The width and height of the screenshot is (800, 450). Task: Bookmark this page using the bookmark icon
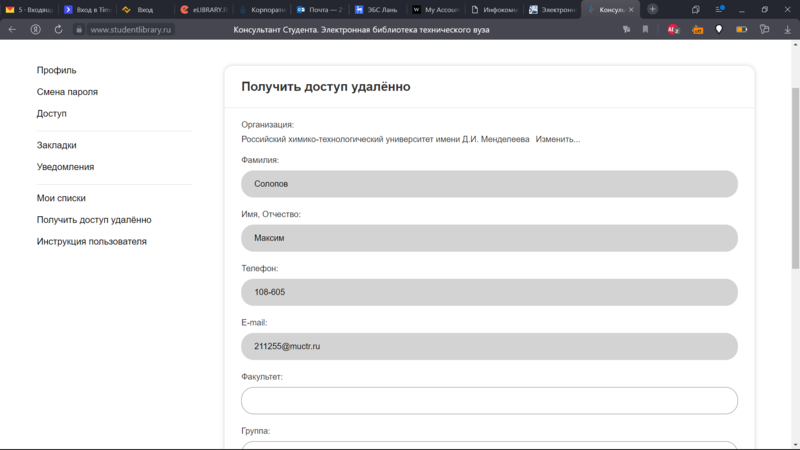pos(645,30)
